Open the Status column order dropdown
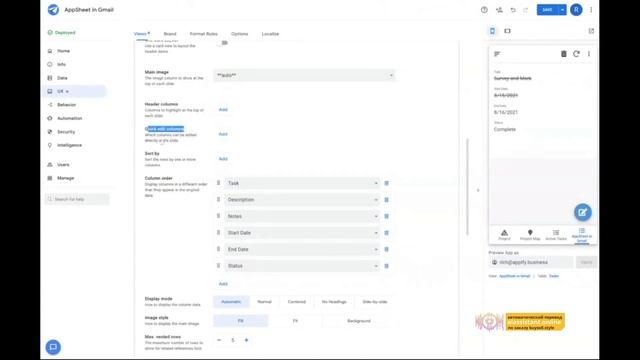Image resolution: width=640 pixels, height=360 pixels. [302, 266]
